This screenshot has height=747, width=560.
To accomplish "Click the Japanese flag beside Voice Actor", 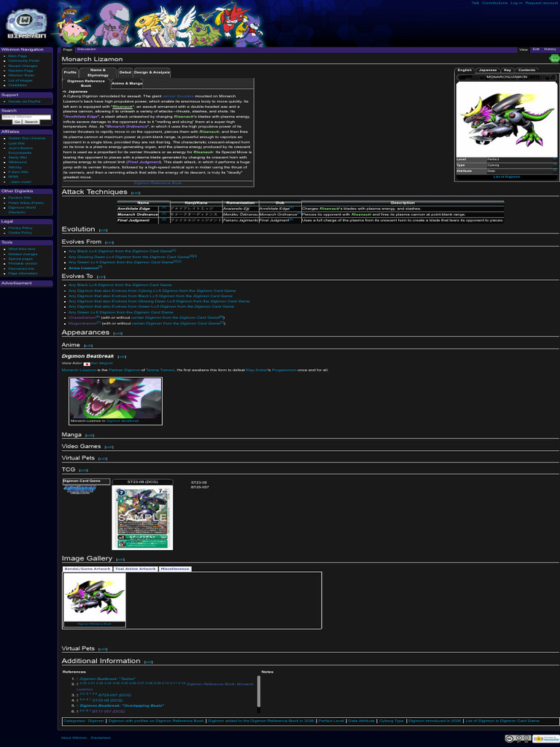I will (x=87, y=364).
